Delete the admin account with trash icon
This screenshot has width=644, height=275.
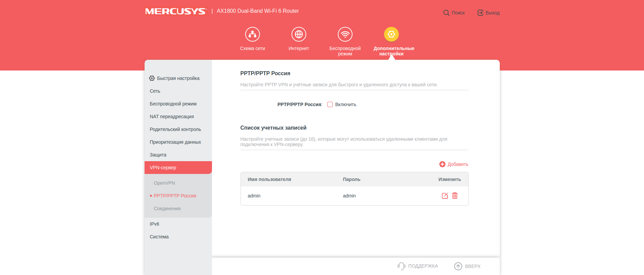coord(455,196)
